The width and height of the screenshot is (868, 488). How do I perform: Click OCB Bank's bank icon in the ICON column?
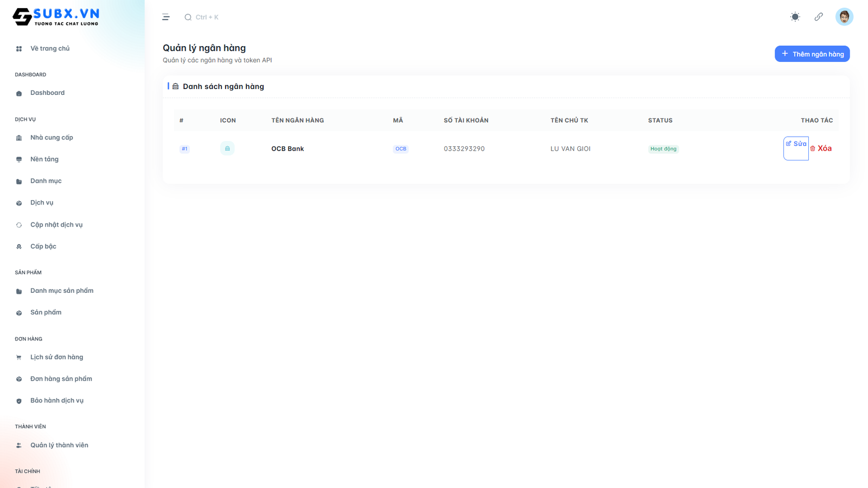[x=227, y=148]
